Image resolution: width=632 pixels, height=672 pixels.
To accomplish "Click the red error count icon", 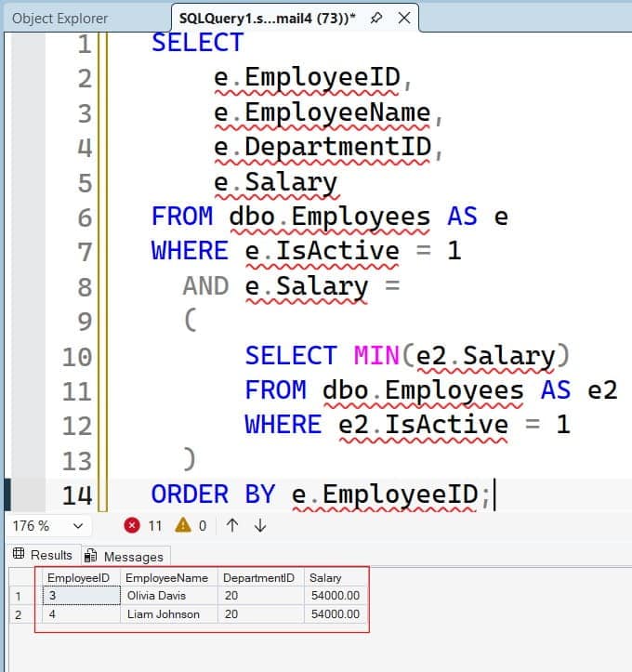I will (132, 525).
